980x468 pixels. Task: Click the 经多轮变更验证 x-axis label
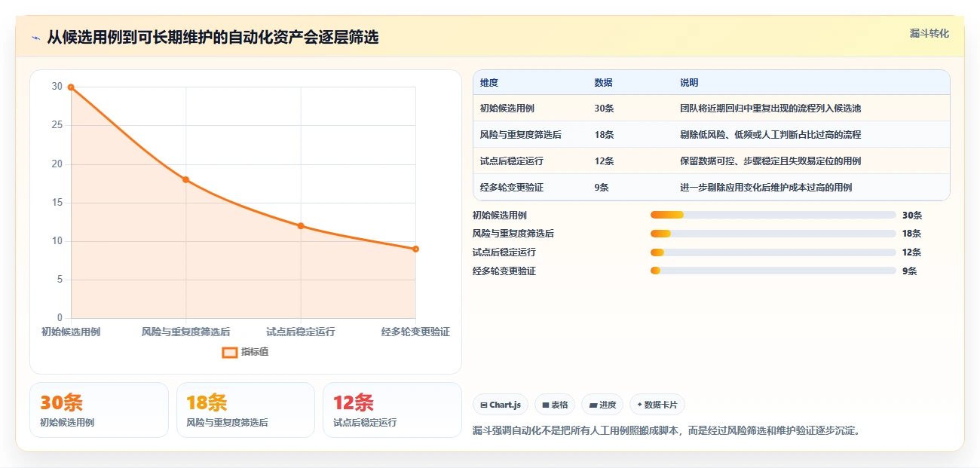pyautogui.click(x=415, y=332)
